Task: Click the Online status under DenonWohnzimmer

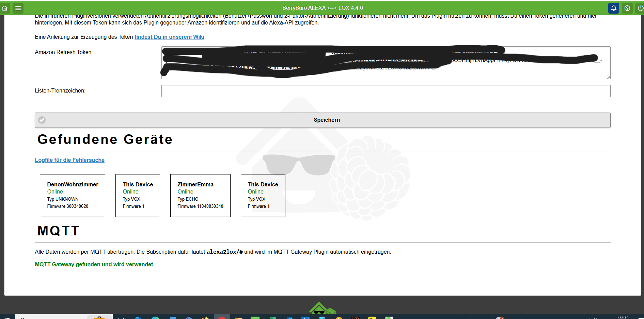Action: [x=55, y=192]
